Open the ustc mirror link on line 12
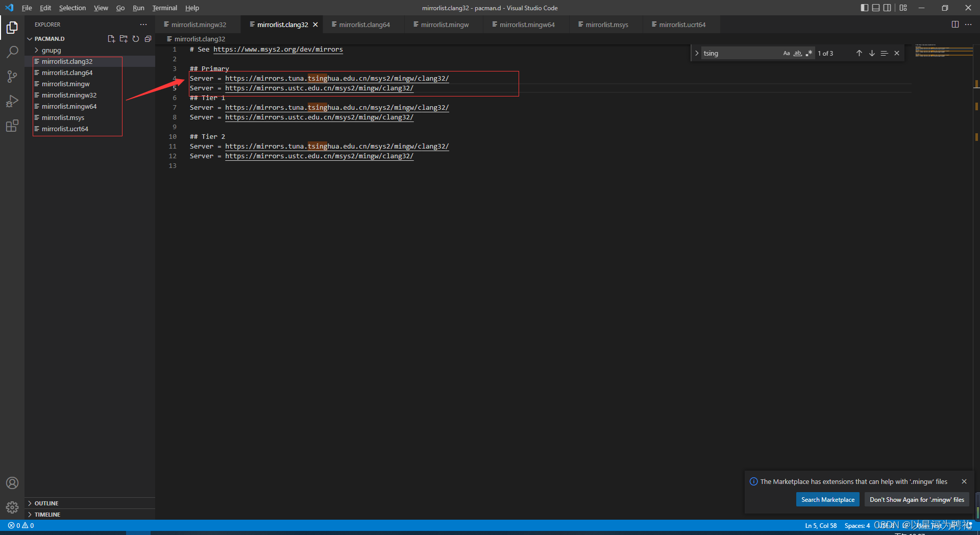 (x=320, y=156)
